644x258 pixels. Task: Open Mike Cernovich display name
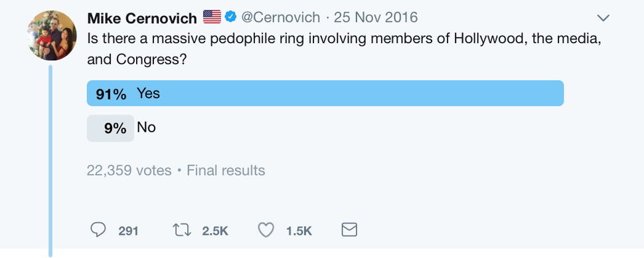pos(142,18)
